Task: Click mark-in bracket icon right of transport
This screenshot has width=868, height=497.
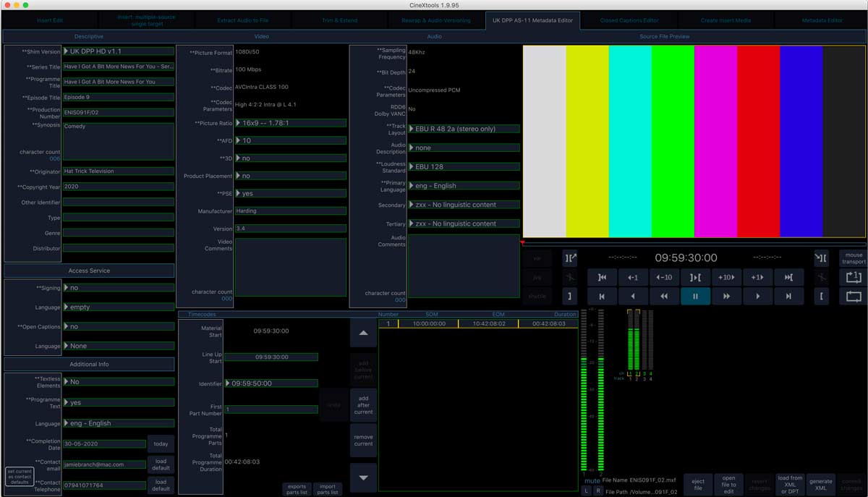Action: 821,296
